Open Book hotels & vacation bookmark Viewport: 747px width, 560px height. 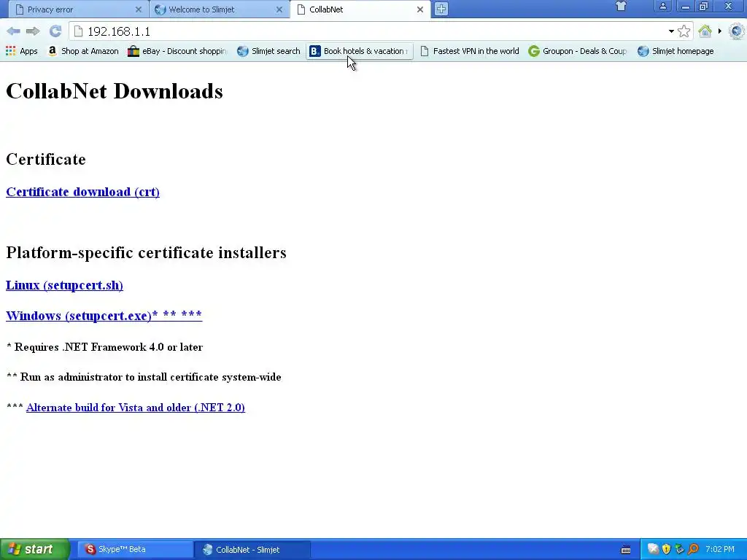click(x=359, y=51)
